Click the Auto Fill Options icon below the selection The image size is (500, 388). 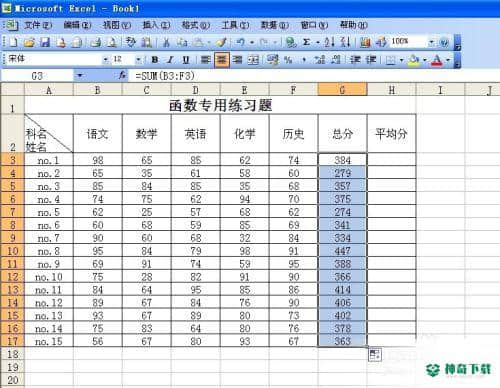[x=375, y=354]
